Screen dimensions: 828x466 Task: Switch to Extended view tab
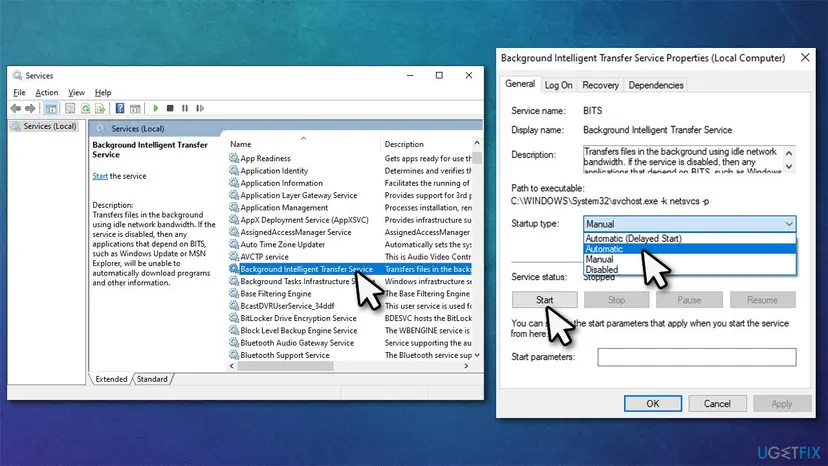tap(111, 379)
